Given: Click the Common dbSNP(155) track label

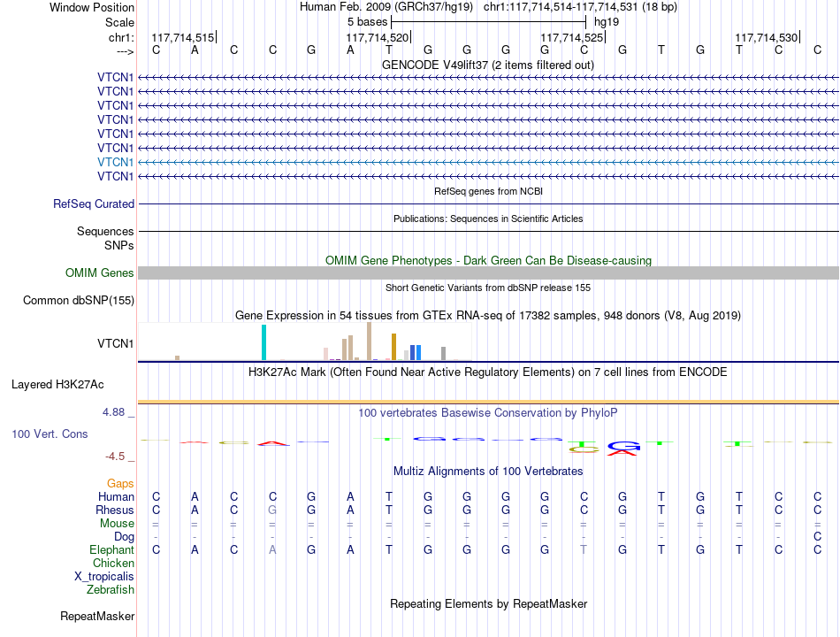Looking at the screenshot, I should coord(78,300).
